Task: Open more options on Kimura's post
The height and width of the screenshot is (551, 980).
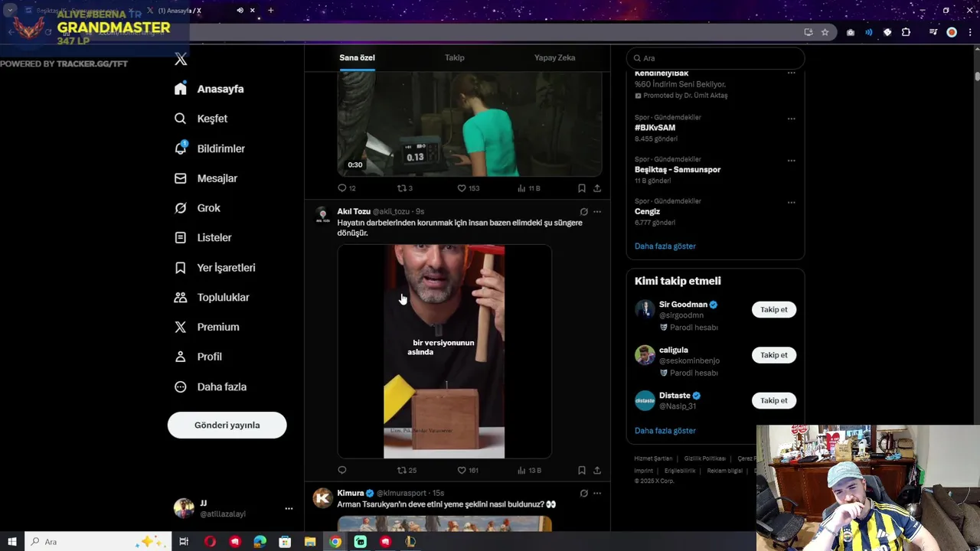Action: click(597, 494)
